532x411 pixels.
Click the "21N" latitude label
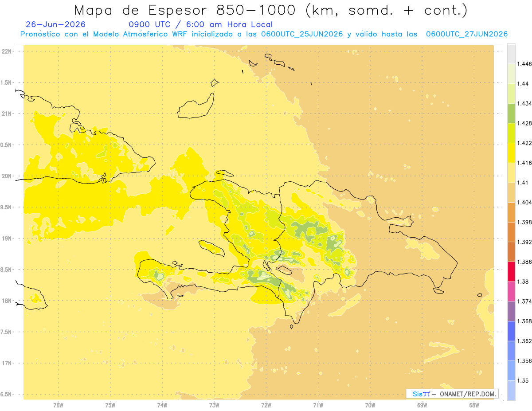pyautogui.click(x=8, y=114)
